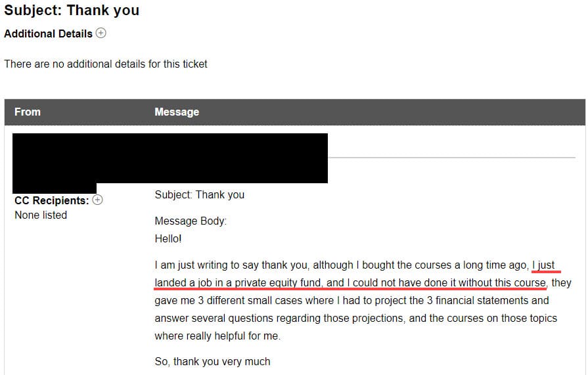Viewport: 588px width, 375px height.
Task: Click the 'Hello!' greeting text
Action: click(168, 238)
